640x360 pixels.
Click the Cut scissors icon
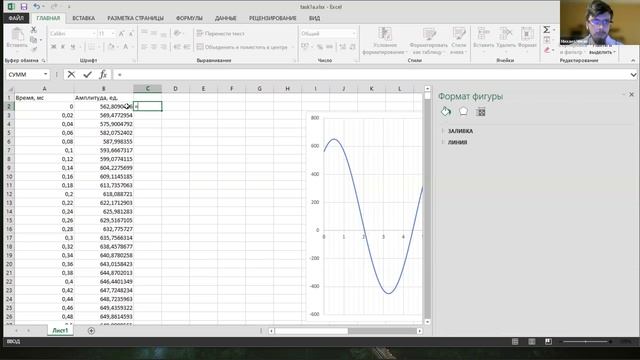pos(34,30)
